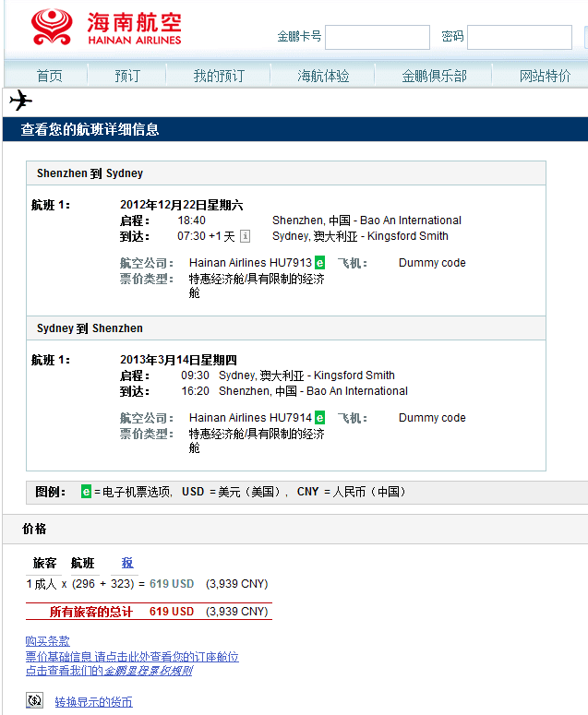Click the green e-ticket icon beside HU7913
The height and width of the screenshot is (715, 588).
pyautogui.click(x=319, y=263)
